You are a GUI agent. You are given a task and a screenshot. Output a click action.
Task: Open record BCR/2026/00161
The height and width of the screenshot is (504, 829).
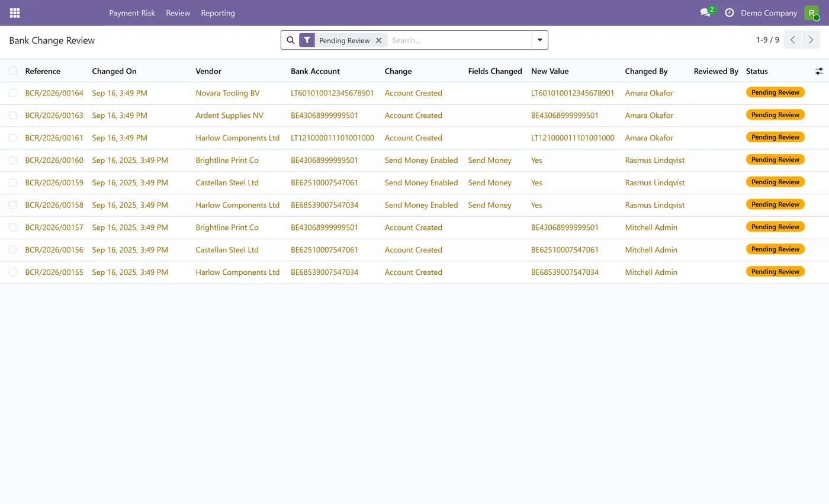tap(54, 138)
